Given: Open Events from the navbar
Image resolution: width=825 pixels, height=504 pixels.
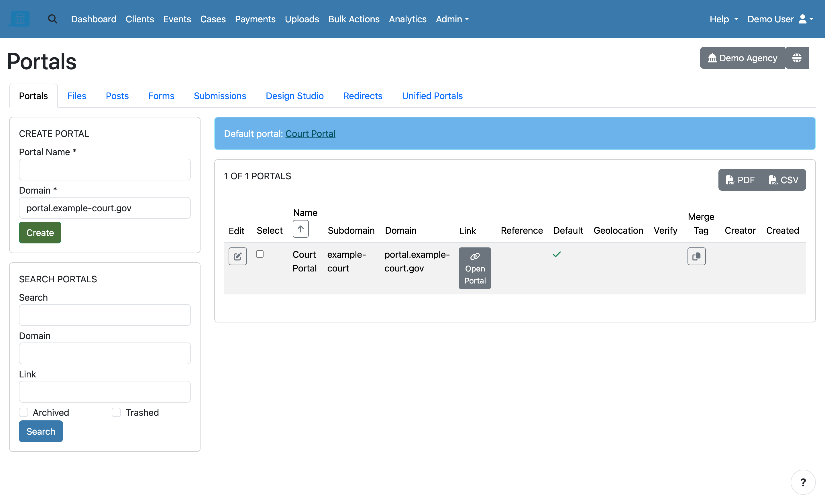Looking at the screenshot, I should tap(177, 19).
